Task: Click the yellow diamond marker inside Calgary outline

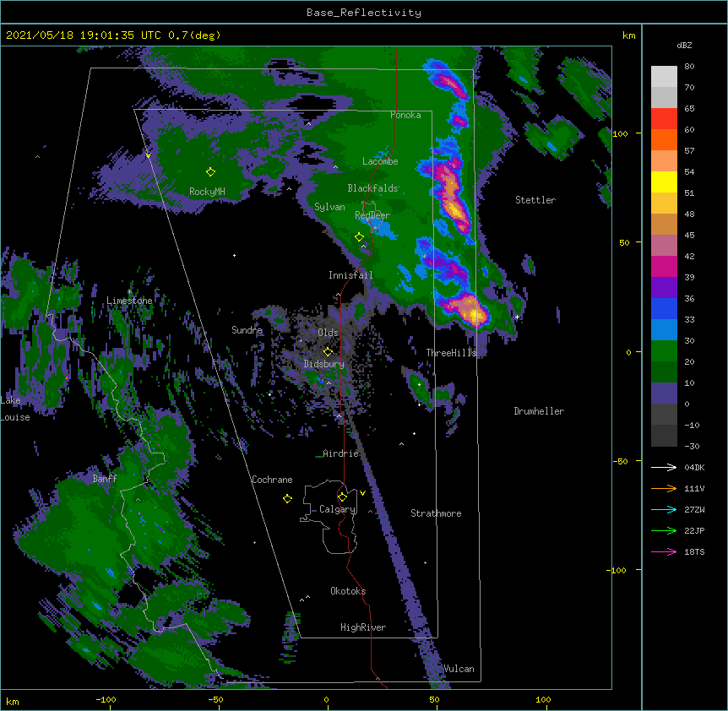Action: click(x=342, y=497)
